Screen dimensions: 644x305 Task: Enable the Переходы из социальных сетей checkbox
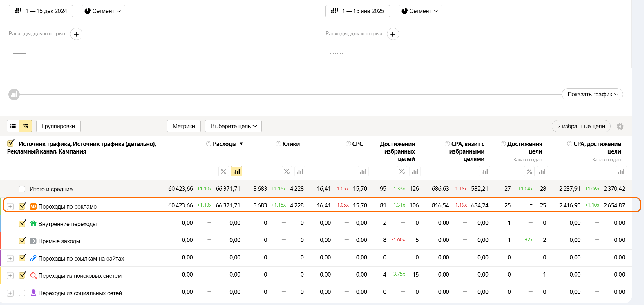click(x=22, y=293)
